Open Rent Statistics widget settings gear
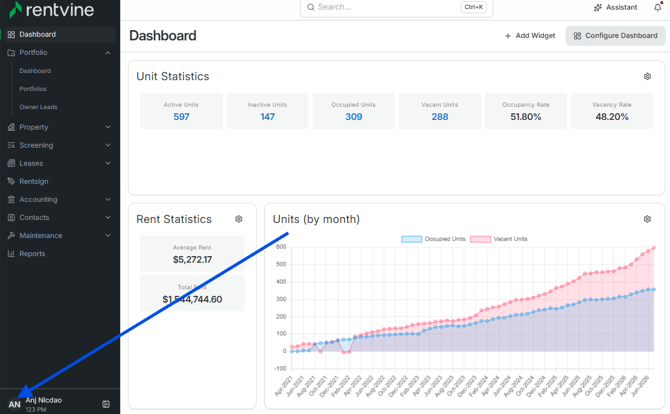This screenshot has height=414, width=670. point(239,219)
